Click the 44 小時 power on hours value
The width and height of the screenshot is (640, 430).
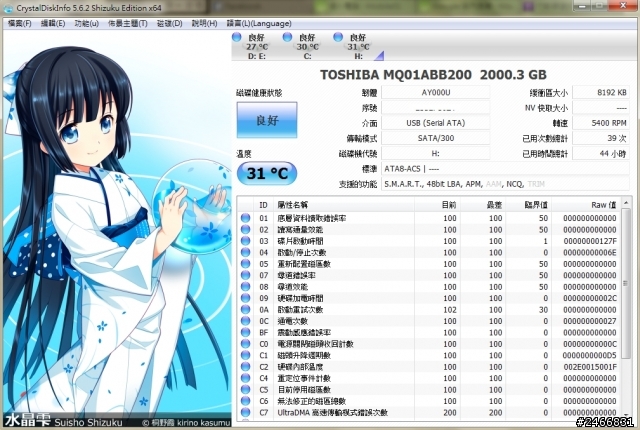601,153
